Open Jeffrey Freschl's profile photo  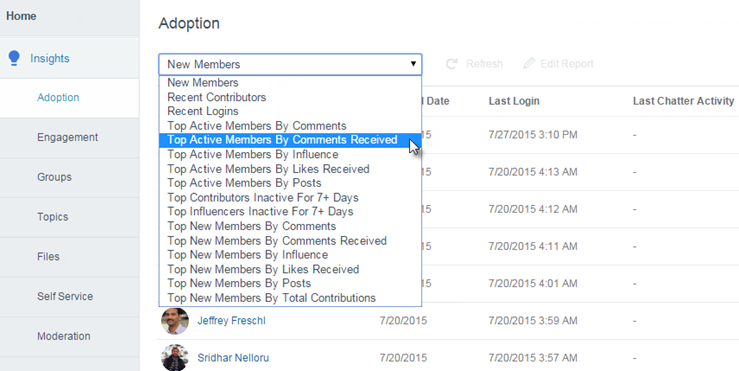(x=175, y=321)
